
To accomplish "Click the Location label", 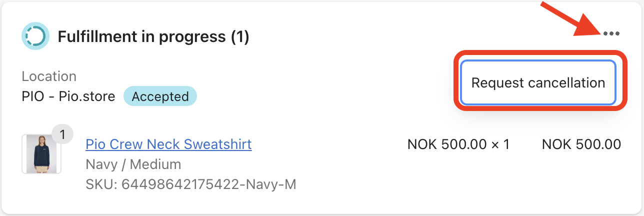I will pyautogui.click(x=49, y=76).
